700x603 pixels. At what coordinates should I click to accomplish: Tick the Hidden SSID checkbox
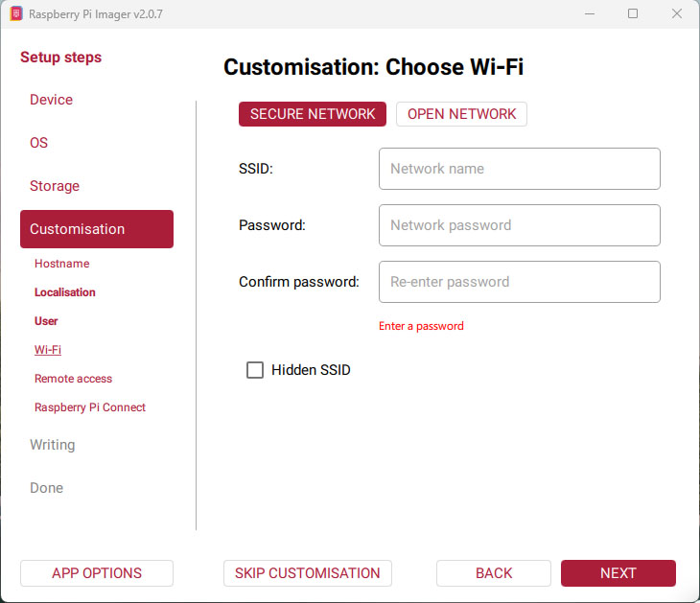[x=255, y=370]
